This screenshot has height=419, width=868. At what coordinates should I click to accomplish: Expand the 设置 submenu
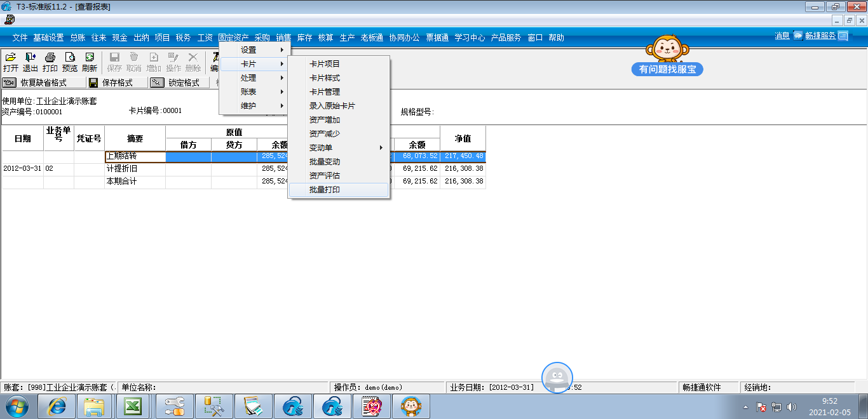click(x=254, y=50)
